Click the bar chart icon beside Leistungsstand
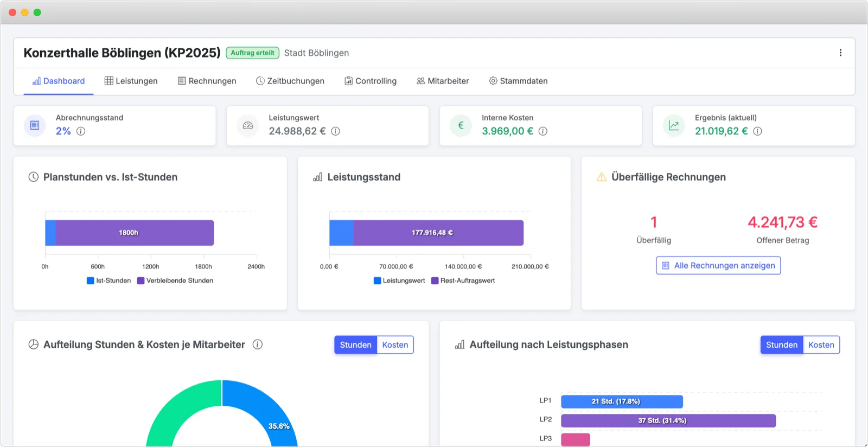 pos(318,177)
